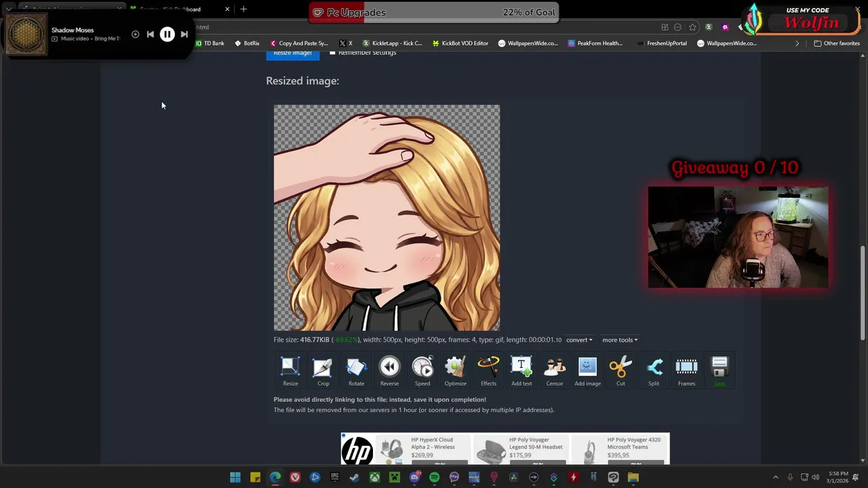868x488 pixels.
Task: Open the Rotate tool
Action: coord(356,371)
